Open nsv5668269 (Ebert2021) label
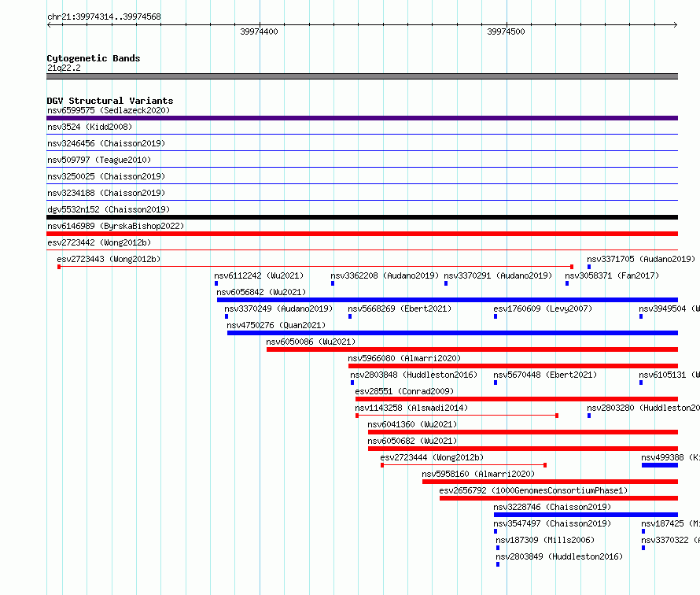Screen dimensions: 700x595 400,309
